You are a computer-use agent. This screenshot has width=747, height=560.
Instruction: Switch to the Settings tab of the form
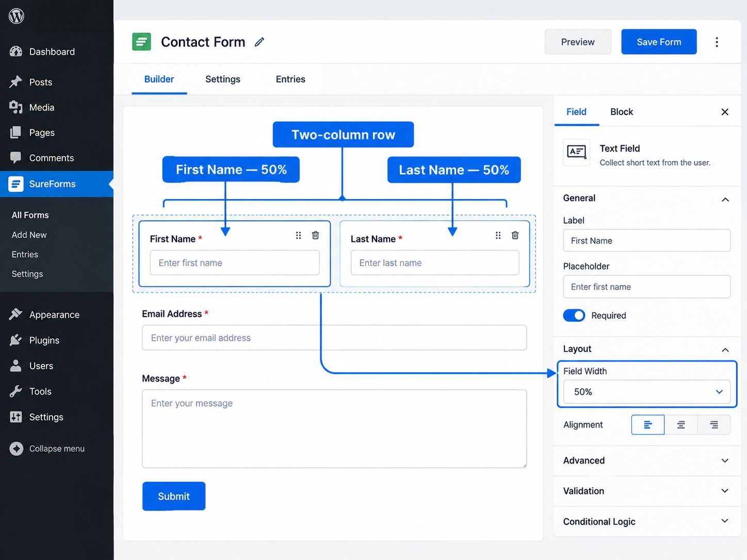click(x=223, y=79)
